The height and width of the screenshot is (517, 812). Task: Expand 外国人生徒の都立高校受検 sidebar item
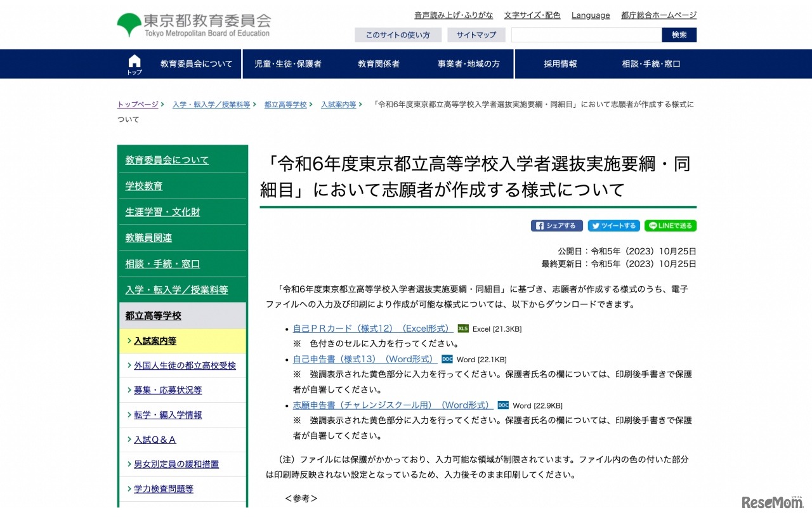[185, 365]
